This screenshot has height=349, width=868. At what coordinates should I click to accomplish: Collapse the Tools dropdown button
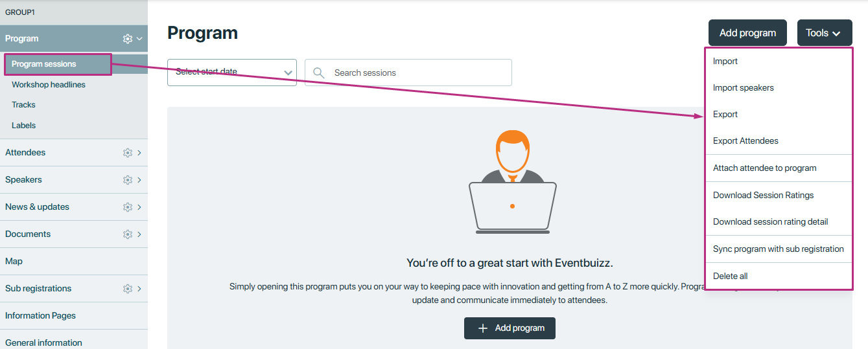point(825,33)
